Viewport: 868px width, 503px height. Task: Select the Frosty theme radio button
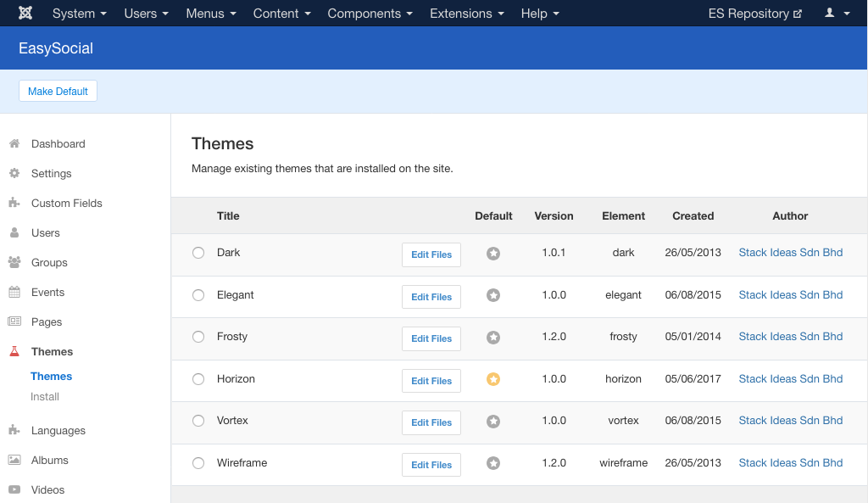point(198,336)
